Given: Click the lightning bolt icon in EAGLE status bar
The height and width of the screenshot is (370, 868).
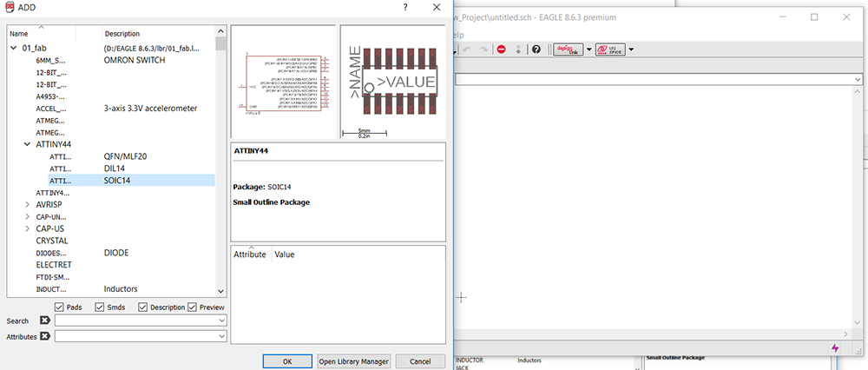Looking at the screenshot, I should click(x=835, y=347).
